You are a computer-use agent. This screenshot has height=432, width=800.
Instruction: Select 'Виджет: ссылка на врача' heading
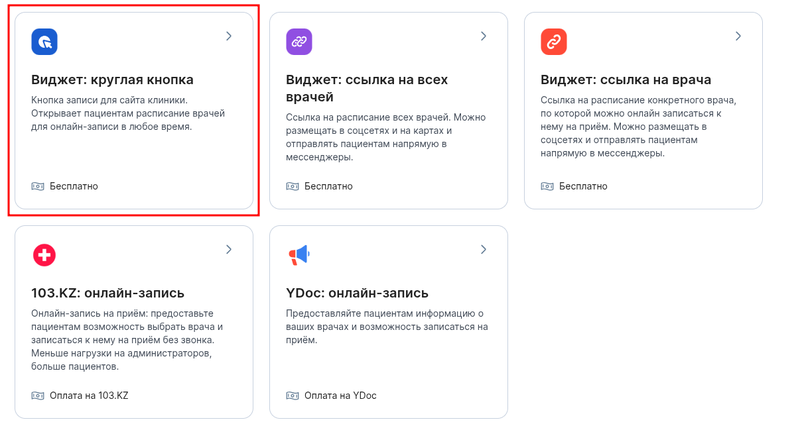point(626,79)
